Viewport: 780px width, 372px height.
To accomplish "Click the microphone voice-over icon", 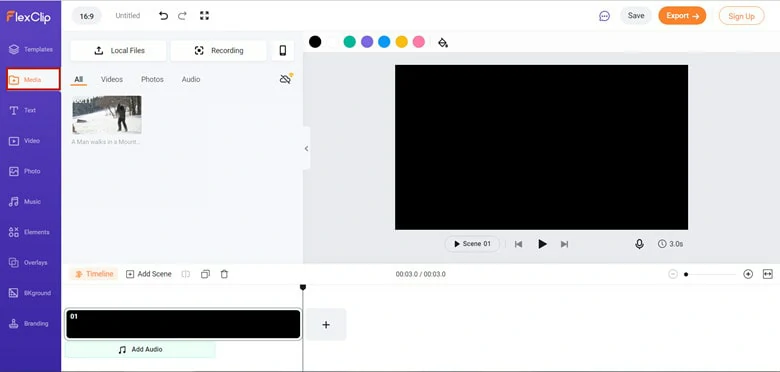I will pos(639,244).
